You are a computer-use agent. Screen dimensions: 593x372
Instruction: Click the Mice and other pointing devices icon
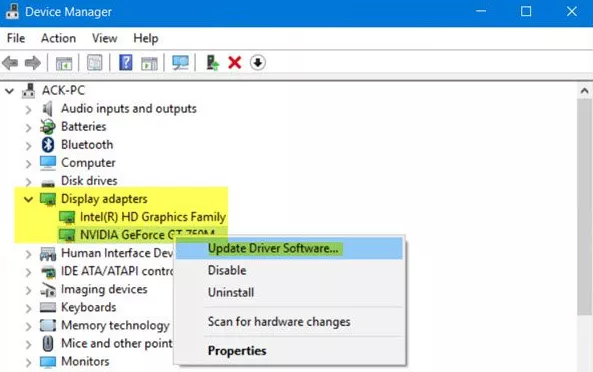pos(48,344)
